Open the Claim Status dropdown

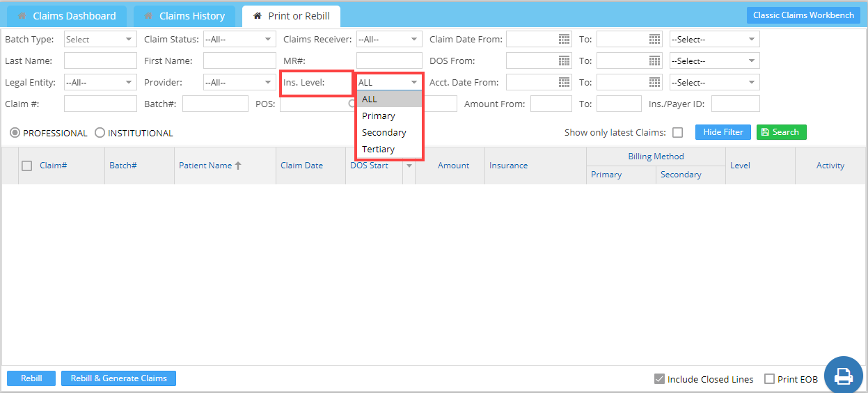pyautogui.click(x=239, y=40)
